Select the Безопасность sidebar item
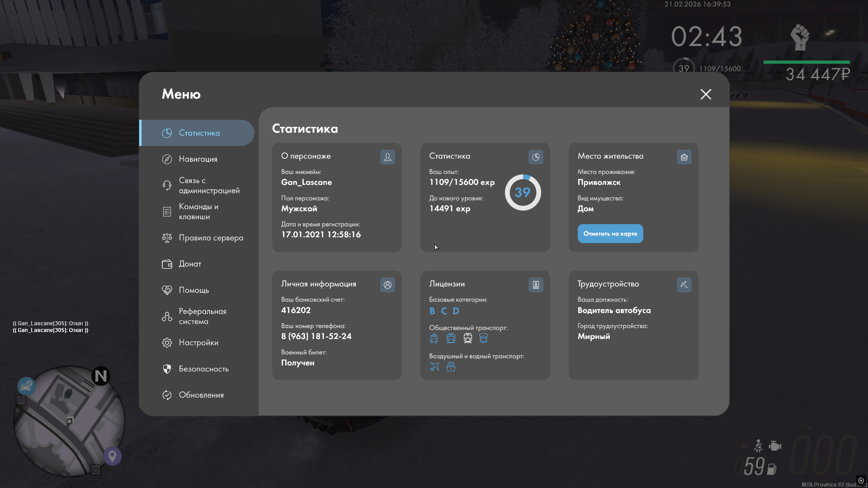868x488 pixels. (203, 369)
